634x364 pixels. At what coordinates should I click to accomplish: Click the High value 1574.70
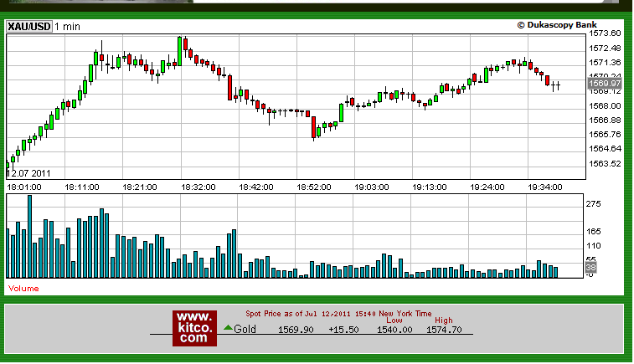(x=444, y=330)
